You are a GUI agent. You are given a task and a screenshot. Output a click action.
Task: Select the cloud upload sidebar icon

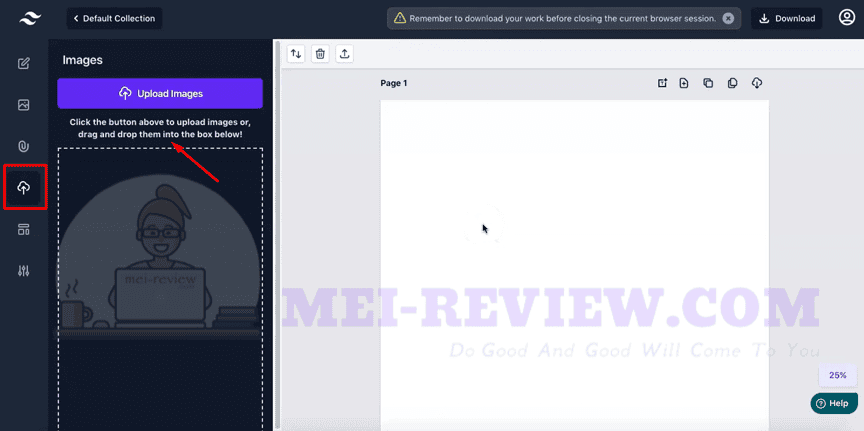24,188
